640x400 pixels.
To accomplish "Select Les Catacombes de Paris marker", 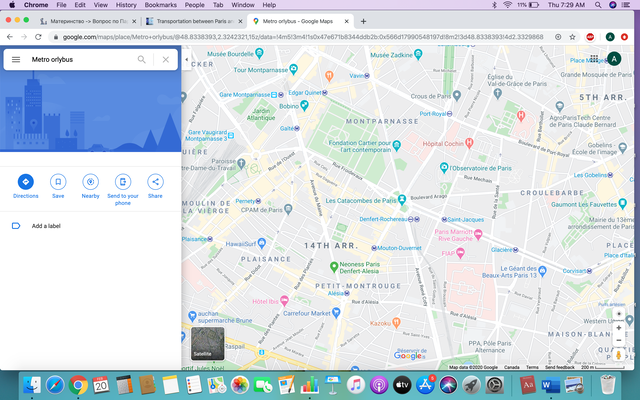I will click(402, 200).
